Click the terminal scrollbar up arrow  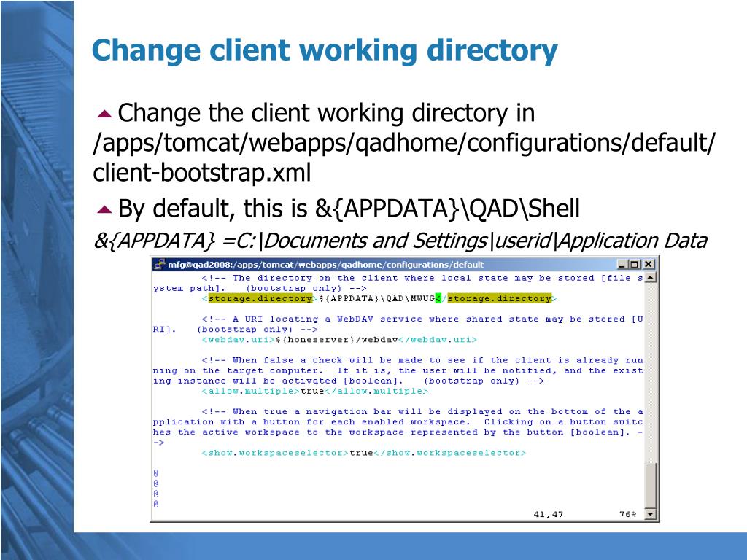650,277
